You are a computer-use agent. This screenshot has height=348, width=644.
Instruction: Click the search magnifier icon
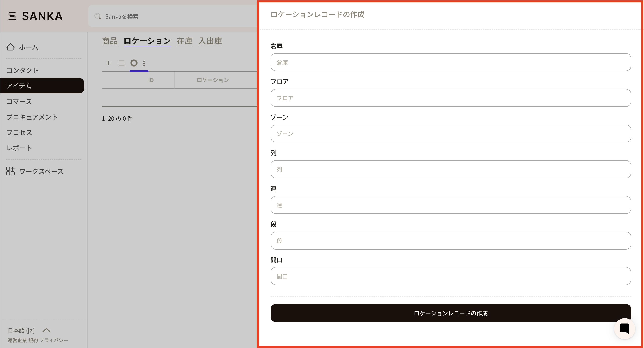click(97, 16)
